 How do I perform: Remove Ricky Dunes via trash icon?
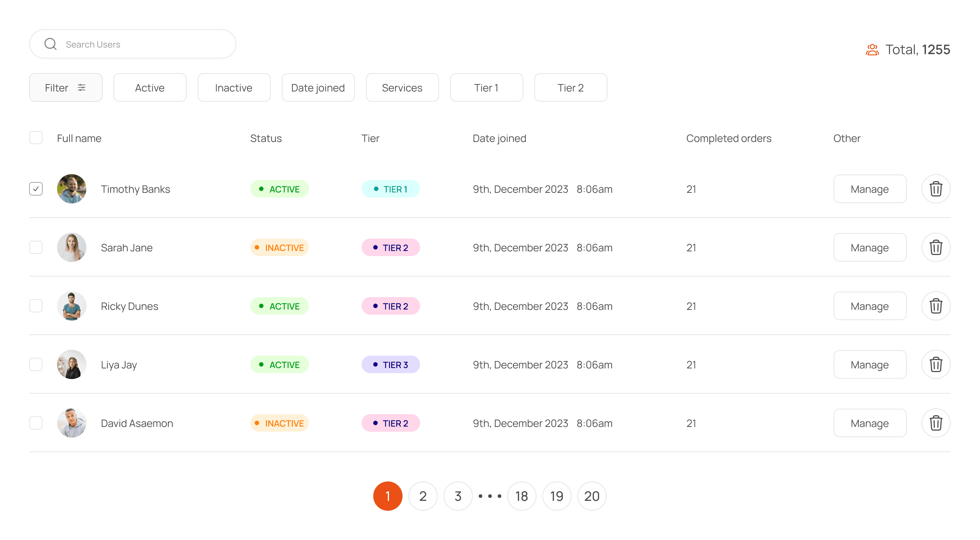935,306
